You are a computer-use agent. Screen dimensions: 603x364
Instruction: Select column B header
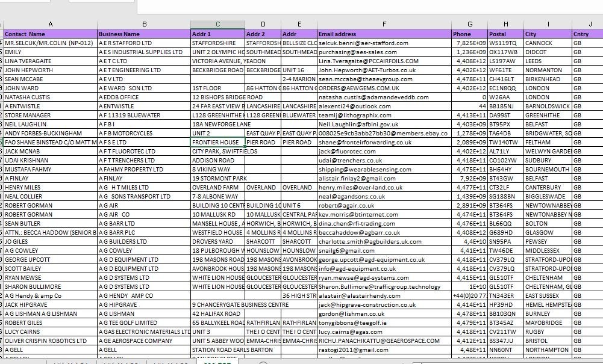pos(144,24)
